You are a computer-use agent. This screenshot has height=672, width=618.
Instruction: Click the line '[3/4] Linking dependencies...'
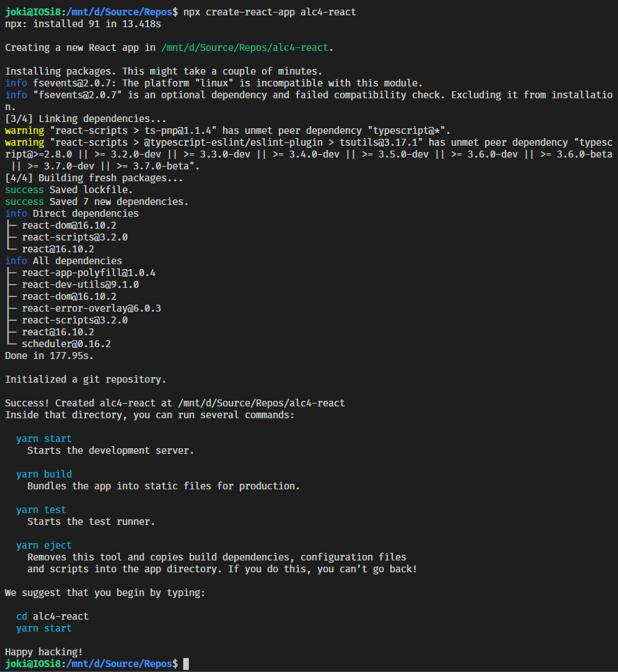86,119
